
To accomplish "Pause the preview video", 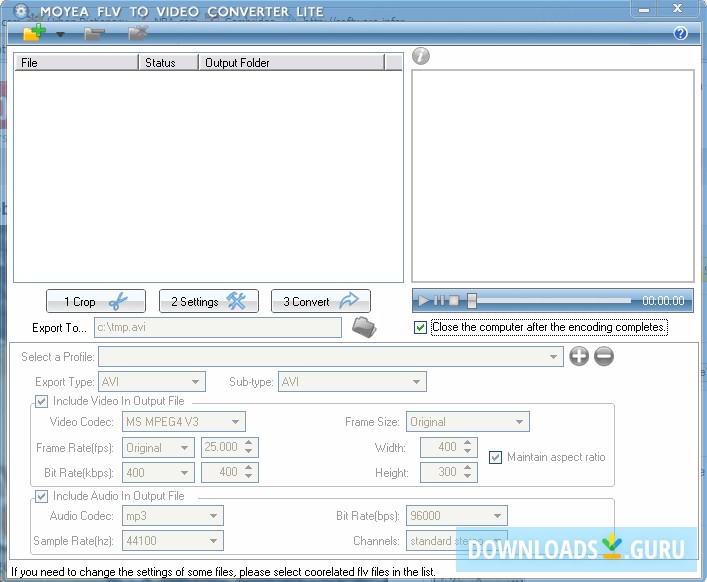I will pyautogui.click(x=439, y=300).
